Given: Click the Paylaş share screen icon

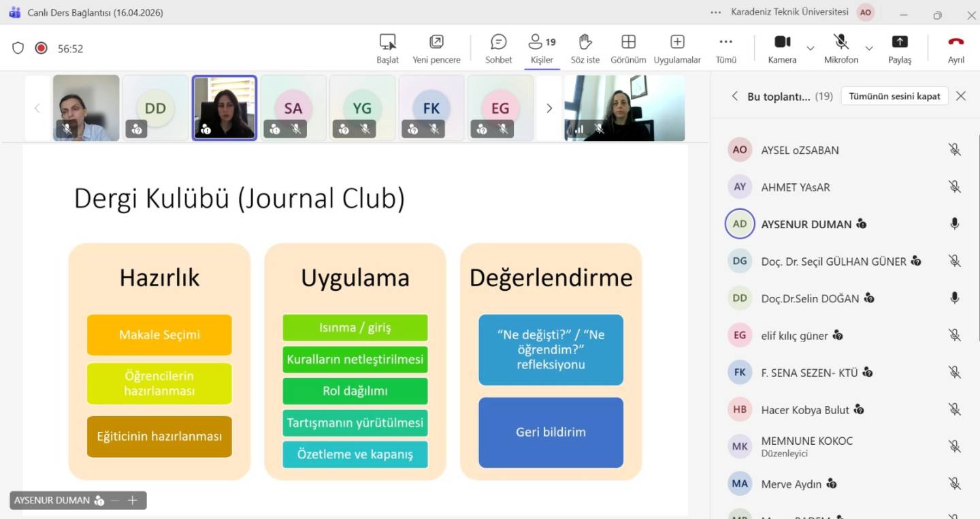Looking at the screenshot, I should [899, 43].
